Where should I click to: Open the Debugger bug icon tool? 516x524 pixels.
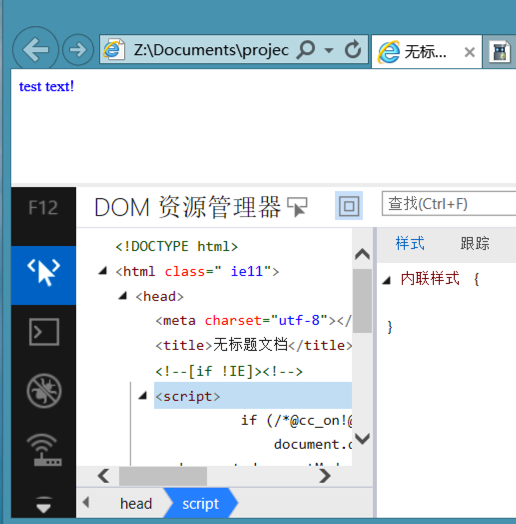[44, 391]
